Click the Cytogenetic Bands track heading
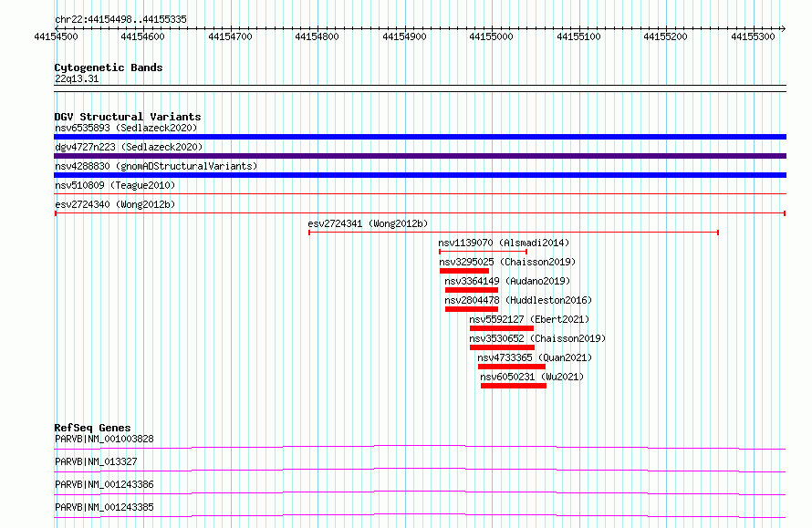This screenshot has height=528, width=812. (109, 67)
